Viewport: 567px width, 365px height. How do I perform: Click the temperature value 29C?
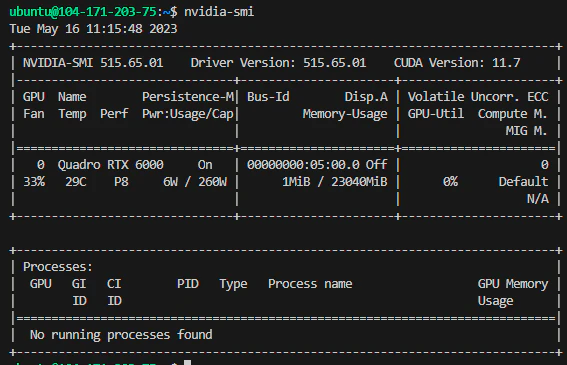tap(76, 182)
